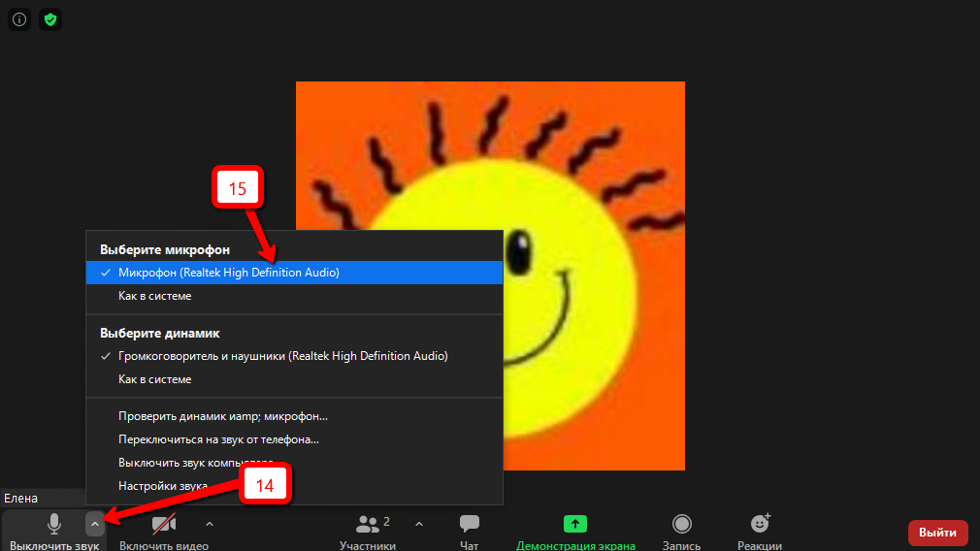Click the sun smiley profile picture
The image size is (980, 551).
pyautogui.click(x=490, y=275)
